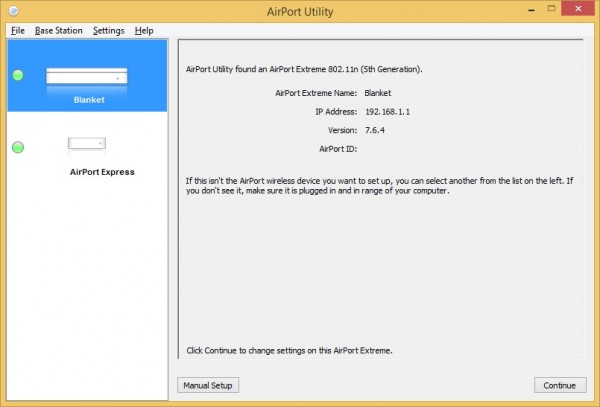Maximize the AirPort Utility window

[x=551, y=8]
